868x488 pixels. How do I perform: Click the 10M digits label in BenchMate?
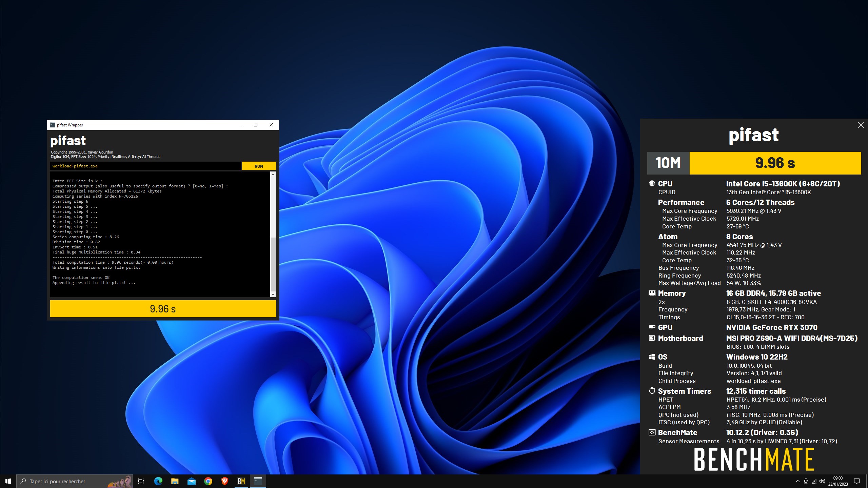click(x=668, y=163)
